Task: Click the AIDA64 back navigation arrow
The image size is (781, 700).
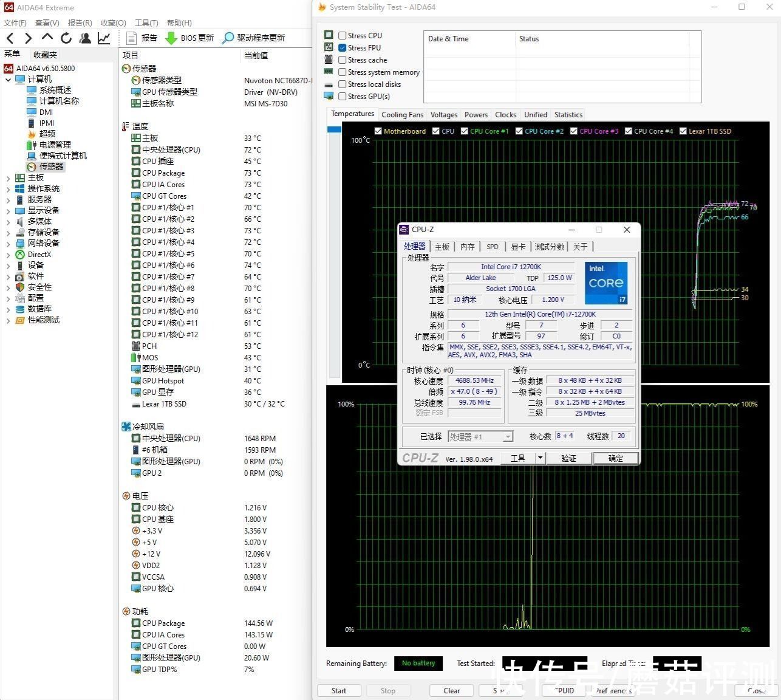Action: click(10, 38)
